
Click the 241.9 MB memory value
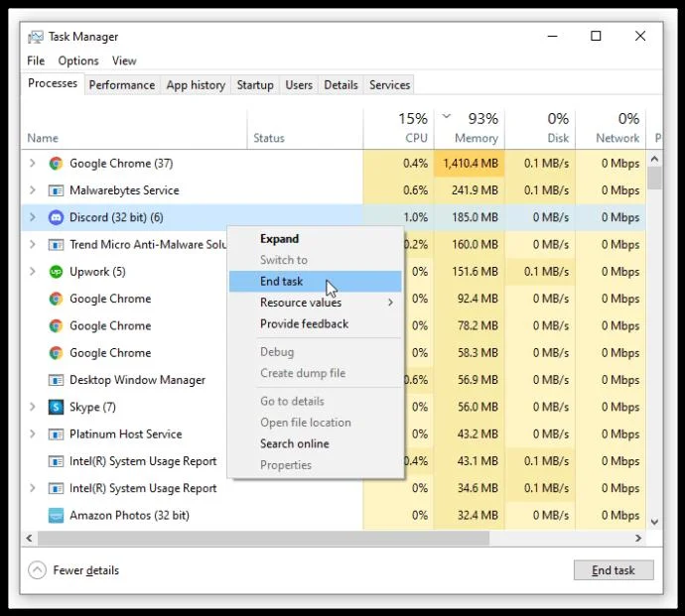[475, 190]
